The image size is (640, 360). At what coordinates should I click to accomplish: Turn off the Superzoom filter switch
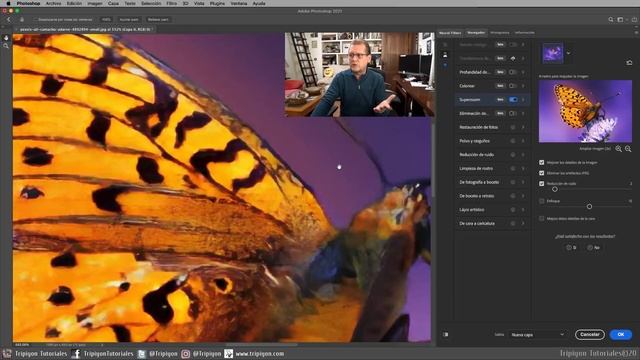(513, 100)
